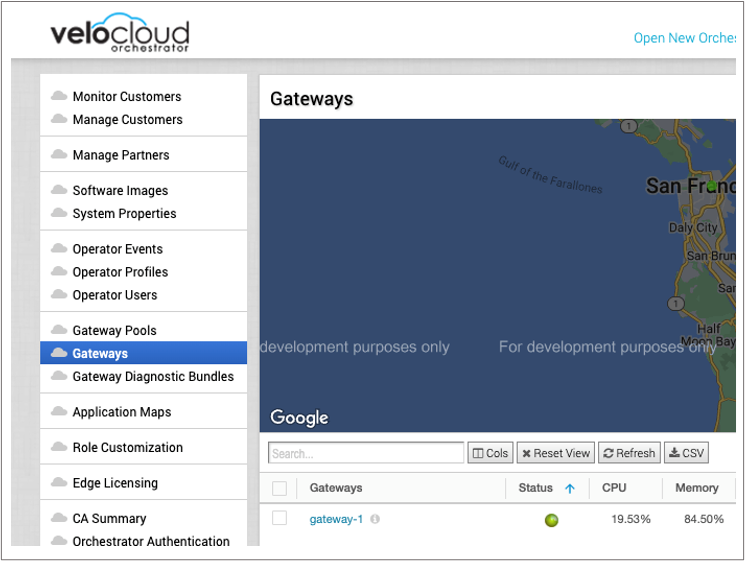The image size is (745, 561).
Task: Sort by the Memory column header
Action: tap(697, 488)
